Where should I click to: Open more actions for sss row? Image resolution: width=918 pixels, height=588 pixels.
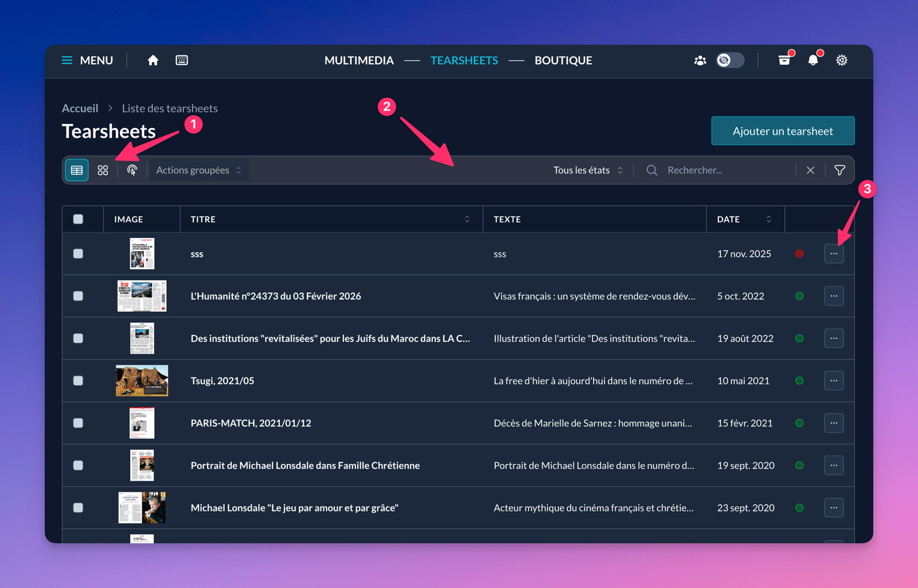click(x=834, y=253)
